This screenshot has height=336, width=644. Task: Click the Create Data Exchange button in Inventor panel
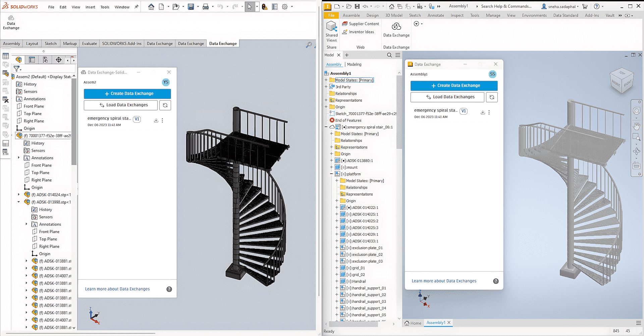[454, 86]
